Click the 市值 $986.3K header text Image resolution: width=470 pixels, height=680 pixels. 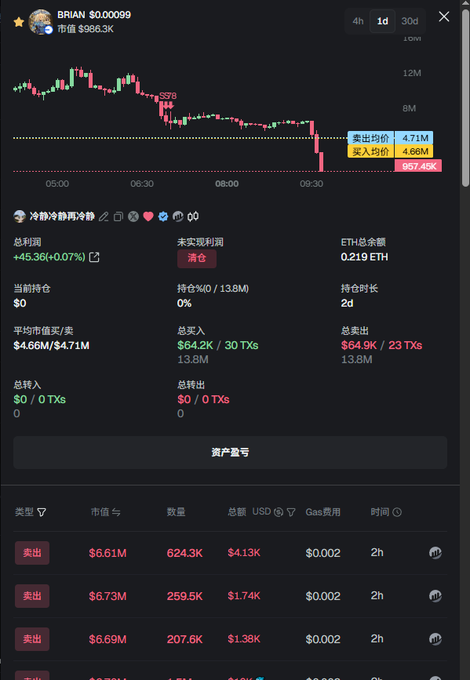(x=85, y=29)
